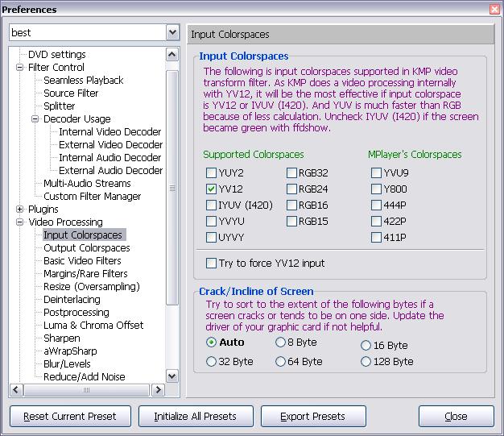Collapse the Filter Control tree node
Screen dimensions: 504x436
[x=20, y=68]
